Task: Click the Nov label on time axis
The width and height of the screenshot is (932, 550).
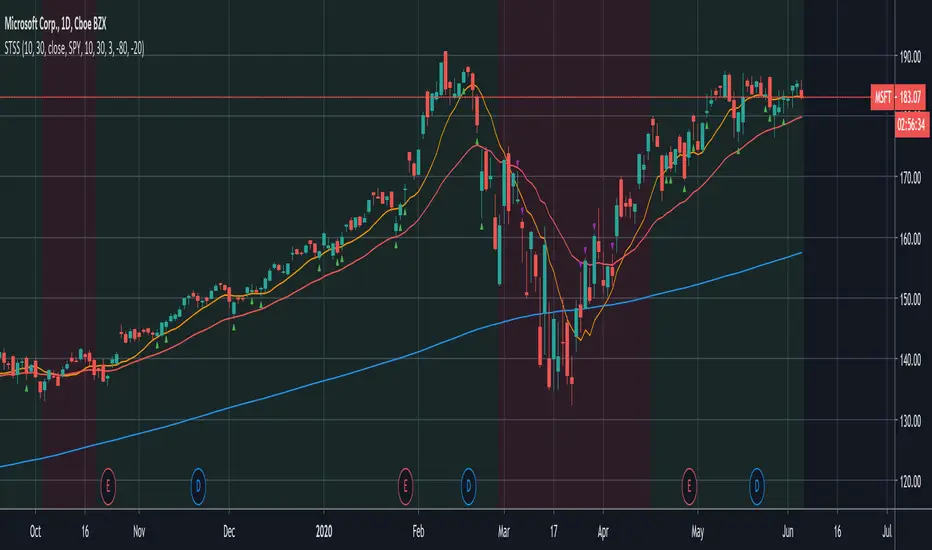Action: (139, 531)
